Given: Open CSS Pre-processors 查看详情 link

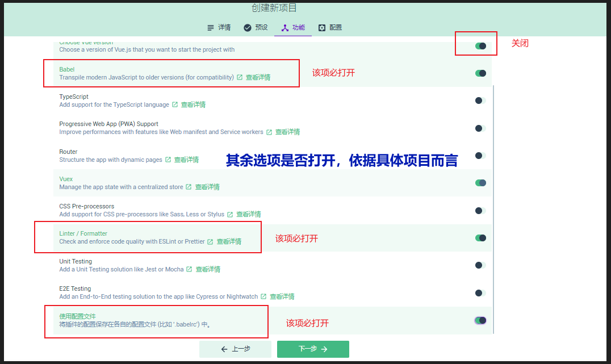Looking at the screenshot, I should [249, 214].
